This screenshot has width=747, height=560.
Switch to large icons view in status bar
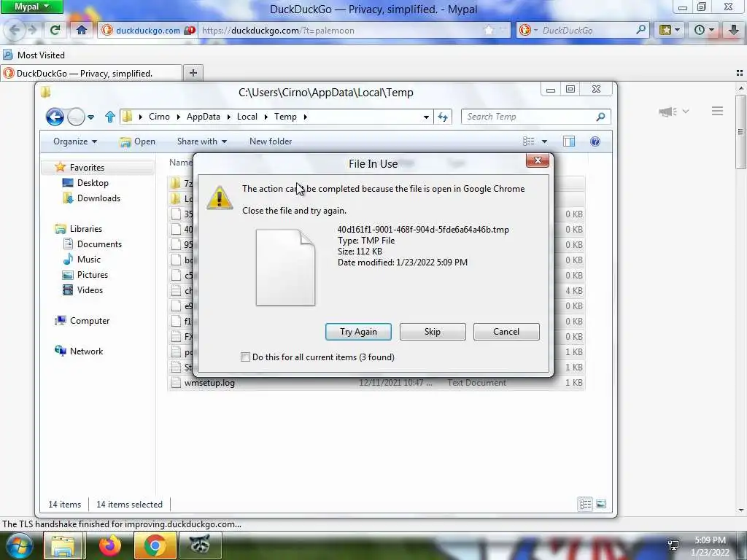(601, 505)
